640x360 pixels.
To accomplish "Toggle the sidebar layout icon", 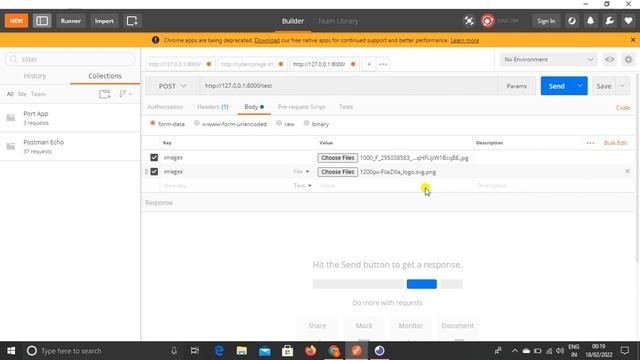I will [42, 21].
